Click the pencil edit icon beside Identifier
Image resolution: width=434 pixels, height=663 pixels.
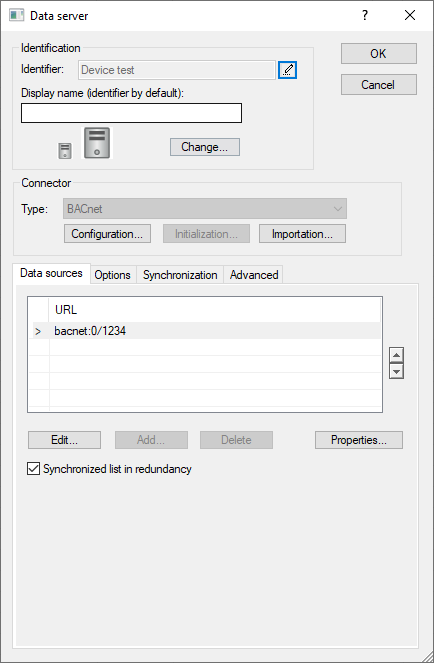288,70
